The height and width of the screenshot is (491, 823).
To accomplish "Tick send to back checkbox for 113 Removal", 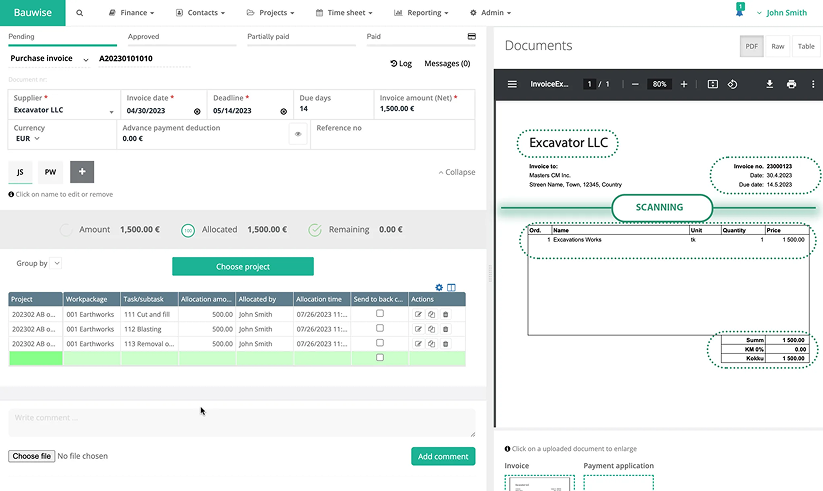I will (x=379, y=343).
